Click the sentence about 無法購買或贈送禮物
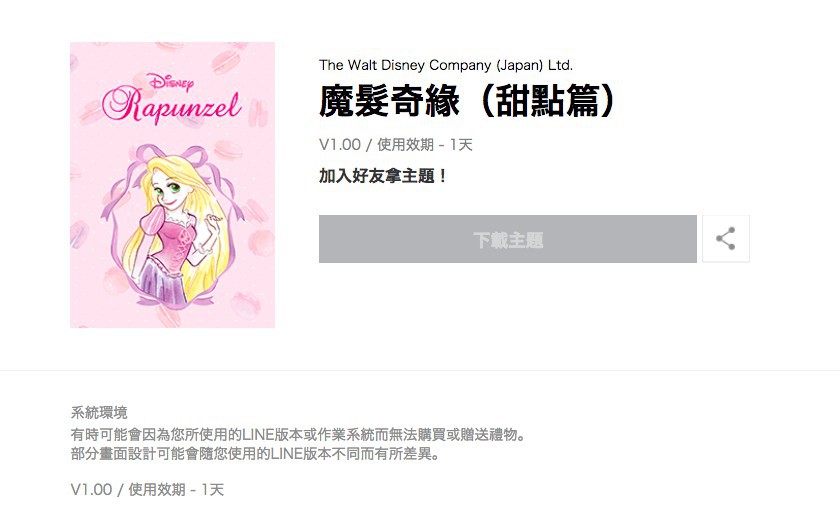 tap(298, 434)
